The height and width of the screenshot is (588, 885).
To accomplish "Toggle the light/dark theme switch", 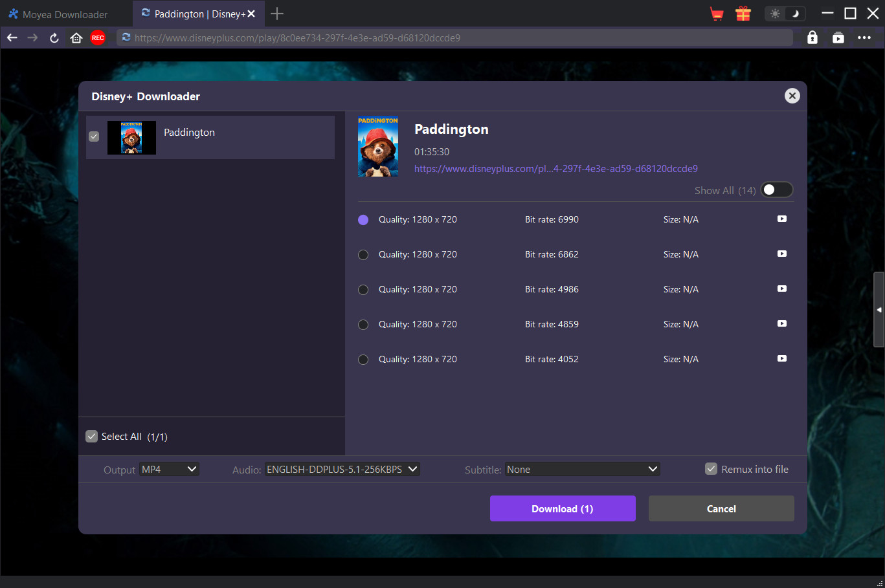I will pyautogui.click(x=785, y=14).
